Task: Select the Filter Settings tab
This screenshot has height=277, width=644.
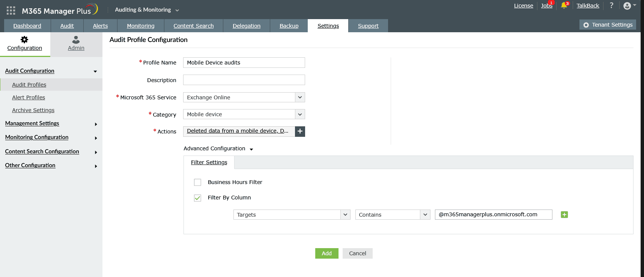Action: 209,162
